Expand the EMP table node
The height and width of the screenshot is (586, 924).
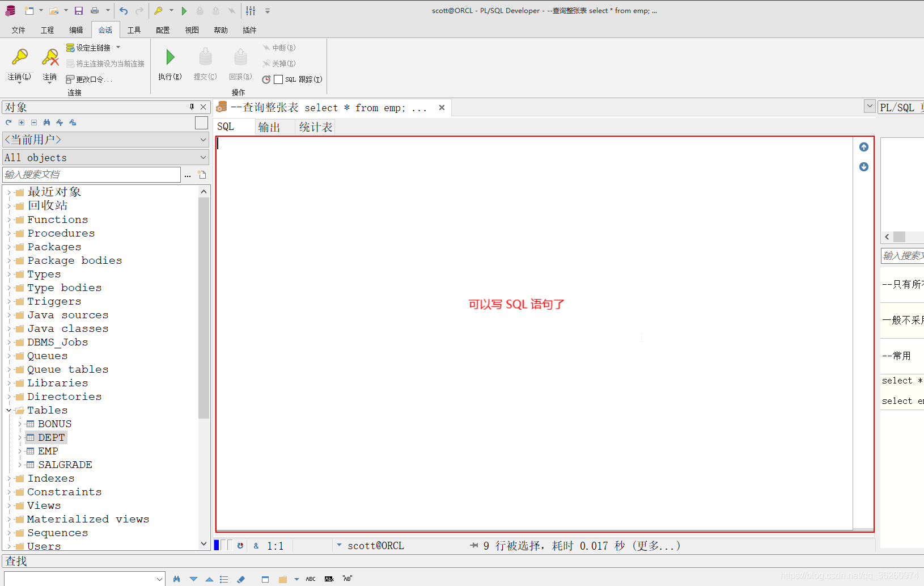[20, 451]
